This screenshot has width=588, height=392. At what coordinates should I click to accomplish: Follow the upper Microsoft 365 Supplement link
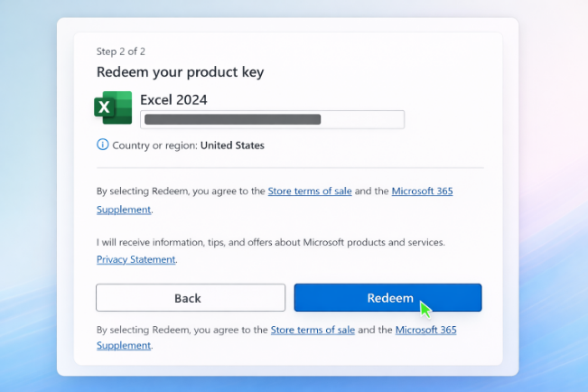422,191
